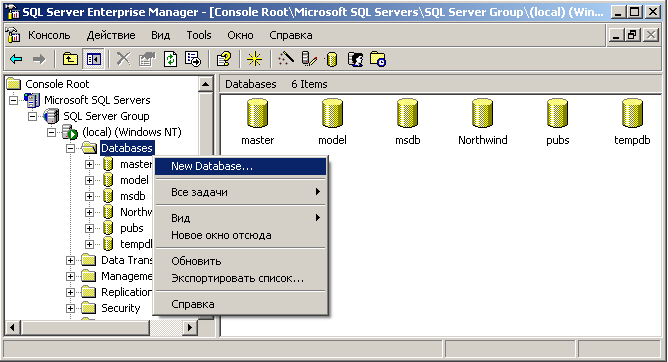
Task: Click tree pane horizontal scroll left arrow
Action: [x=12, y=328]
